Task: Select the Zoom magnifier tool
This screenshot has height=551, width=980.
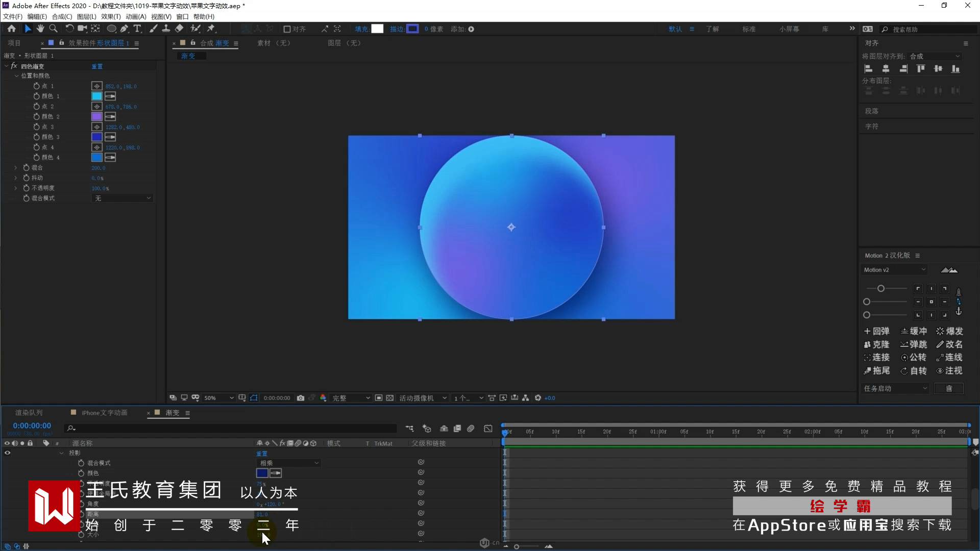Action: tap(53, 29)
